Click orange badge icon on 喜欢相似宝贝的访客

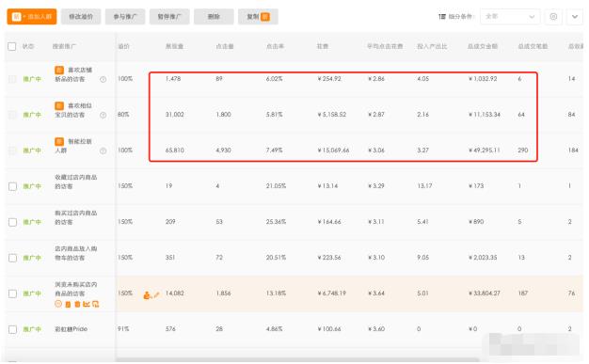coord(59,105)
